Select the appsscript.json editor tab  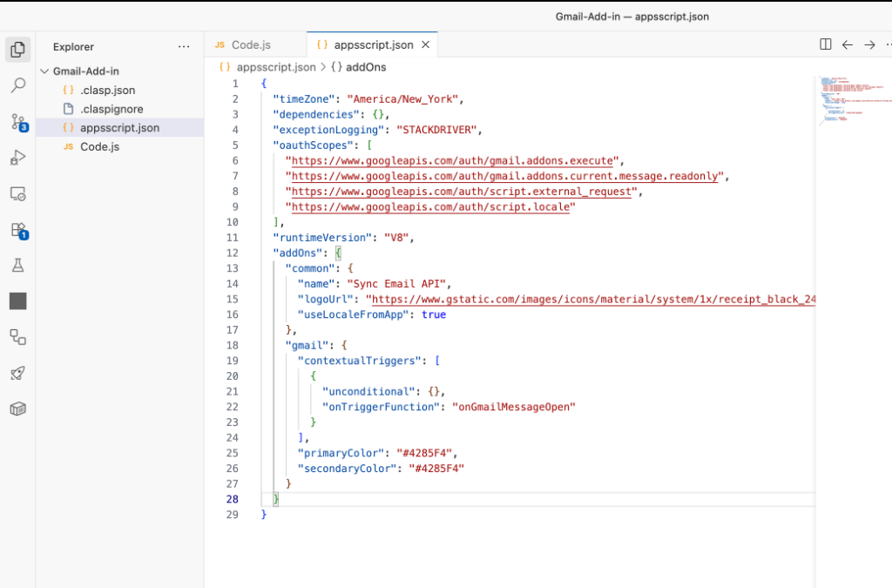pos(372,44)
